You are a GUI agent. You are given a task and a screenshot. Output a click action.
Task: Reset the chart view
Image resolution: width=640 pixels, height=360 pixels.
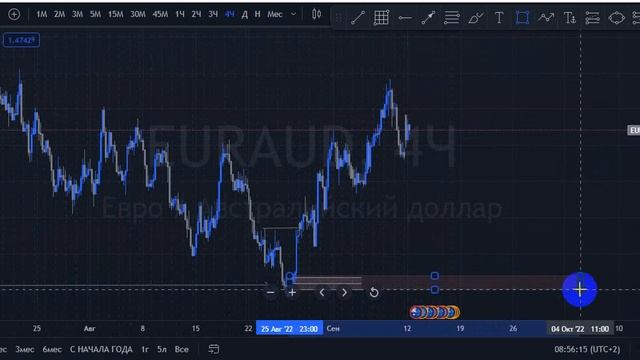point(374,292)
